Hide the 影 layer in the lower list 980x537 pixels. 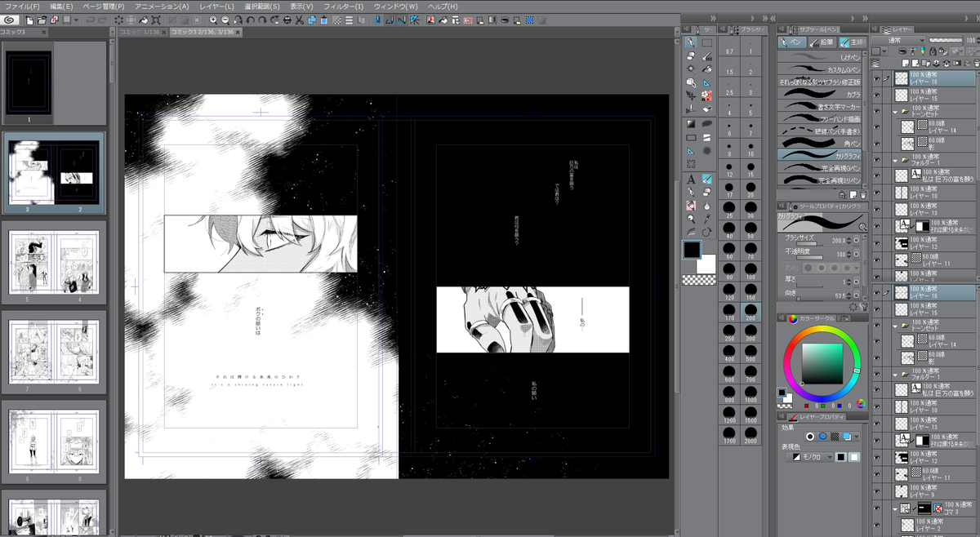pyautogui.click(x=877, y=357)
